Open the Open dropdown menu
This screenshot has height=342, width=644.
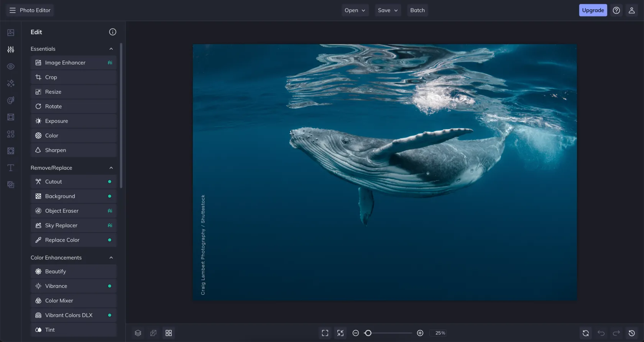coord(355,10)
